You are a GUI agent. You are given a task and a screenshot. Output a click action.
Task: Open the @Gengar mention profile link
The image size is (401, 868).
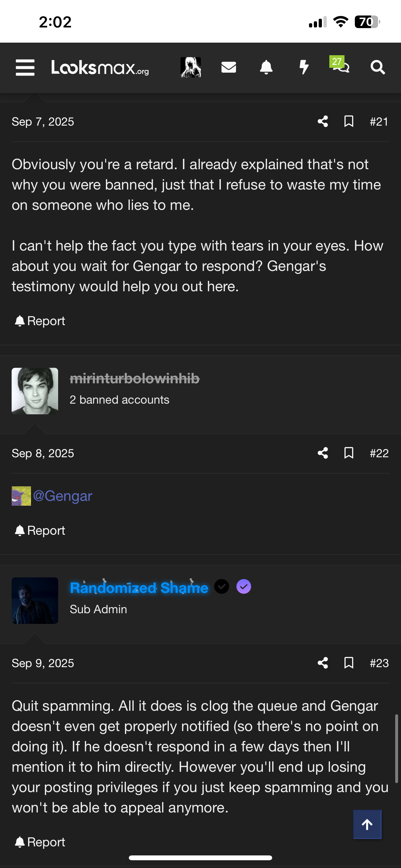pyautogui.click(x=63, y=496)
